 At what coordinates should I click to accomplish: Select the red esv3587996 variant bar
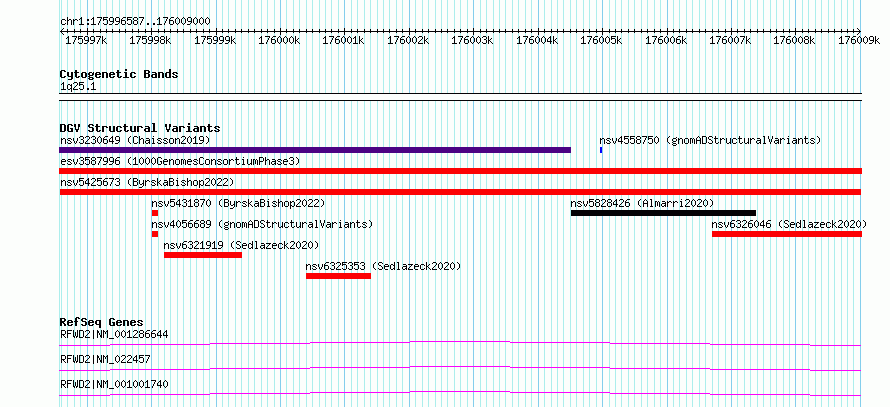pyautogui.click(x=460, y=171)
